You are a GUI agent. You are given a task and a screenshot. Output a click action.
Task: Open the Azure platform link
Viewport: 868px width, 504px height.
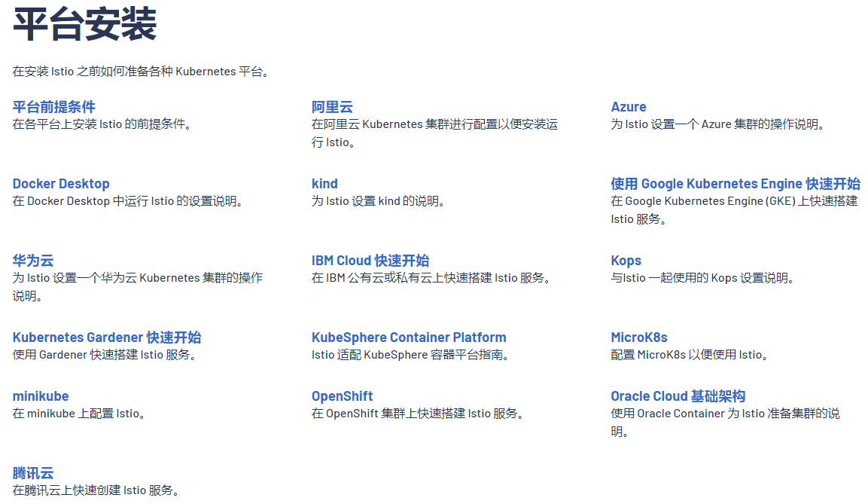click(x=628, y=107)
